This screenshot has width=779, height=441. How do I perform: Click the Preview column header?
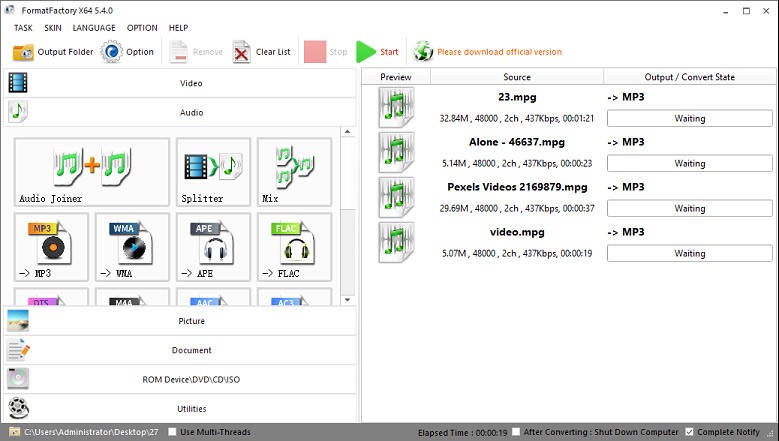[395, 77]
